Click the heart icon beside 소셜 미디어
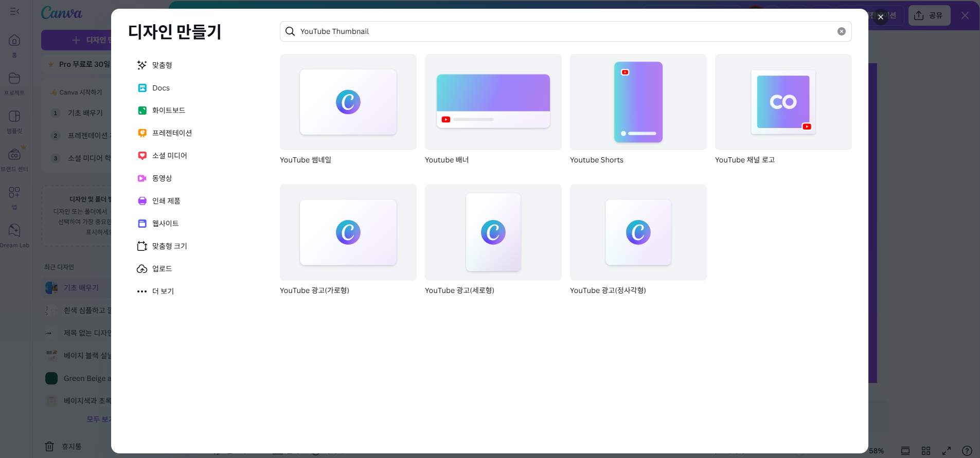The image size is (980, 458). click(142, 156)
